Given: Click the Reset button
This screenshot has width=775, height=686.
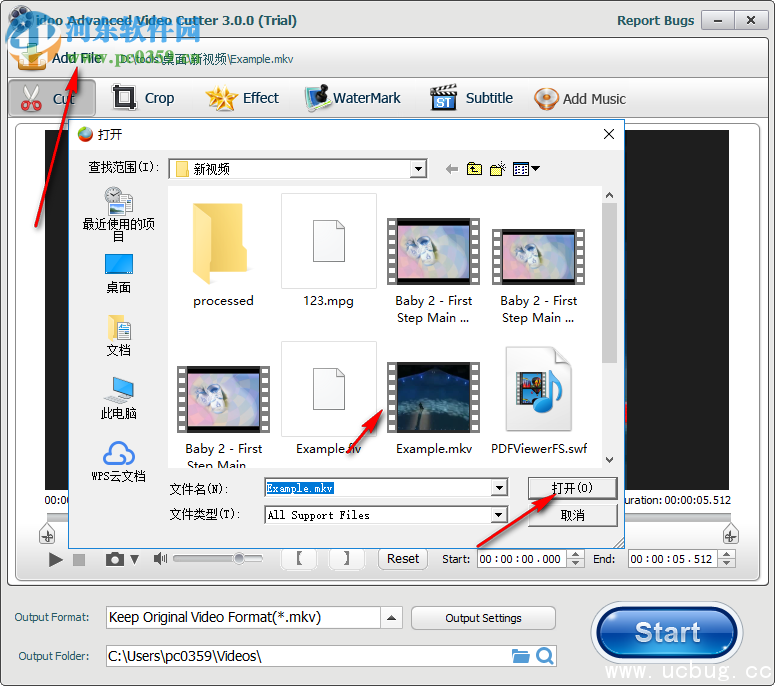Looking at the screenshot, I should (403, 559).
